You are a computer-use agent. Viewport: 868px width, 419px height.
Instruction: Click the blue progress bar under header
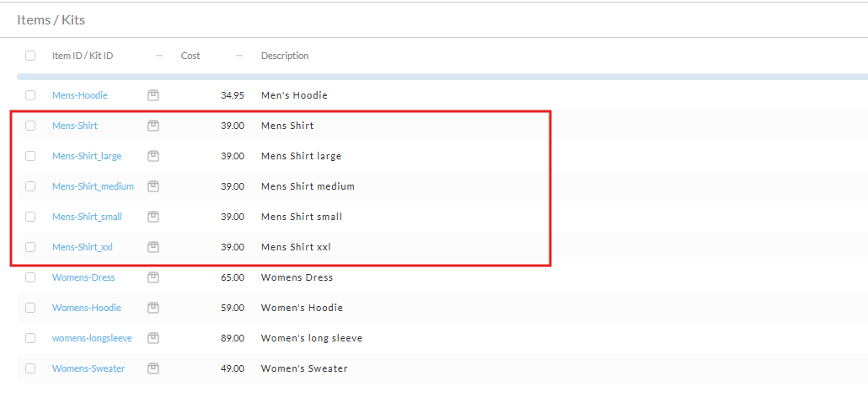coord(442,77)
